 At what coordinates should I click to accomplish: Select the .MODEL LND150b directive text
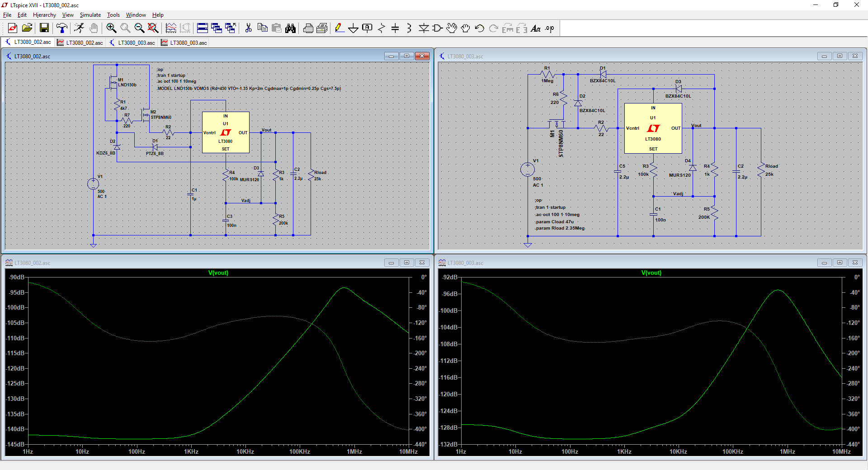(x=249, y=89)
